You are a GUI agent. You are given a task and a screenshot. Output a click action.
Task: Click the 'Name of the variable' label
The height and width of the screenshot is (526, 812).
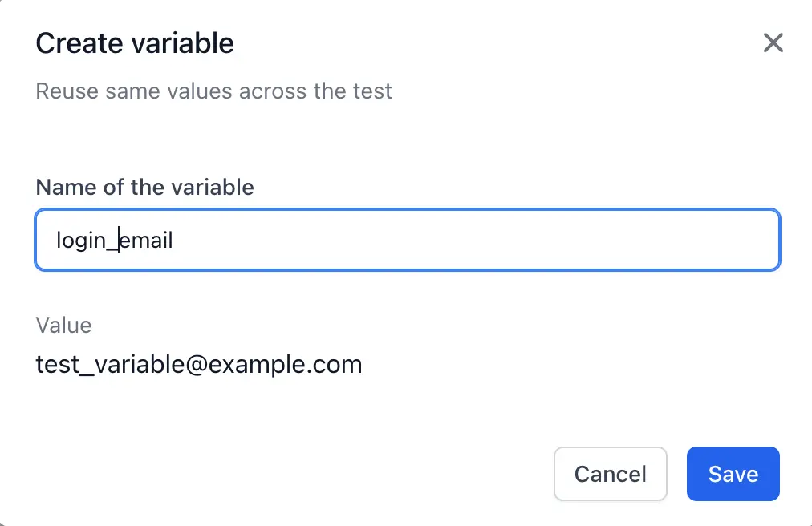(x=144, y=188)
